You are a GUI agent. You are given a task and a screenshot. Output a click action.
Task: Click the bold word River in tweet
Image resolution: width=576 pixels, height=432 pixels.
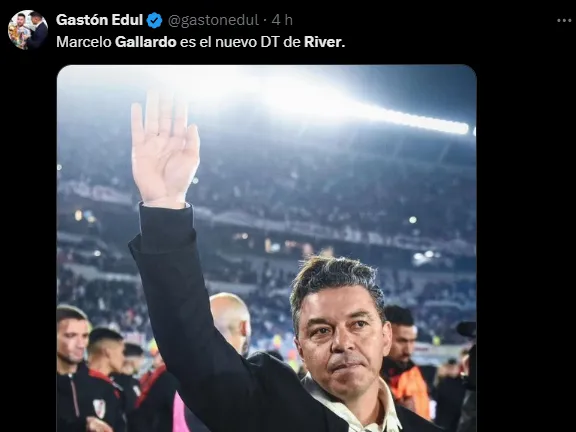(x=323, y=42)
